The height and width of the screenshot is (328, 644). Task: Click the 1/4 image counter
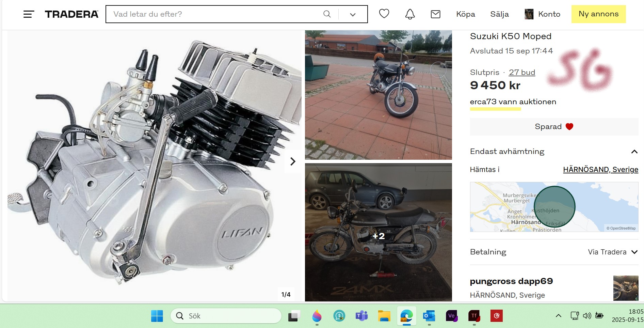[286, 295]
